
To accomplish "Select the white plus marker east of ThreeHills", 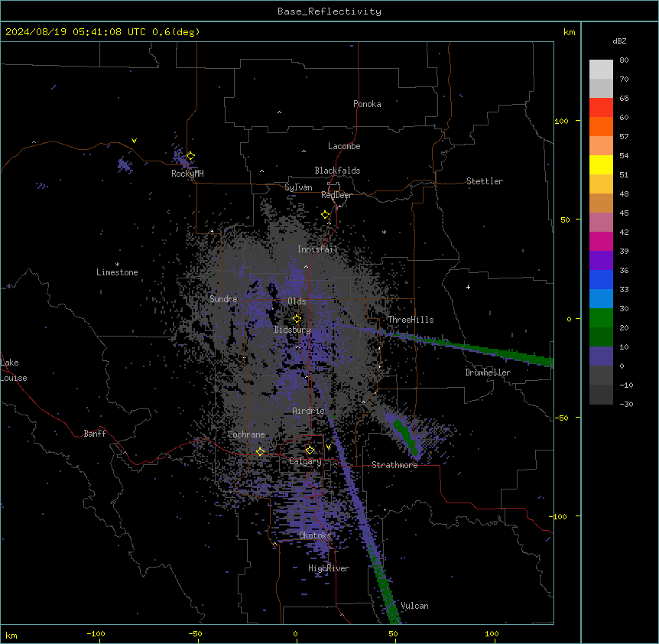I will click(468, 287).
